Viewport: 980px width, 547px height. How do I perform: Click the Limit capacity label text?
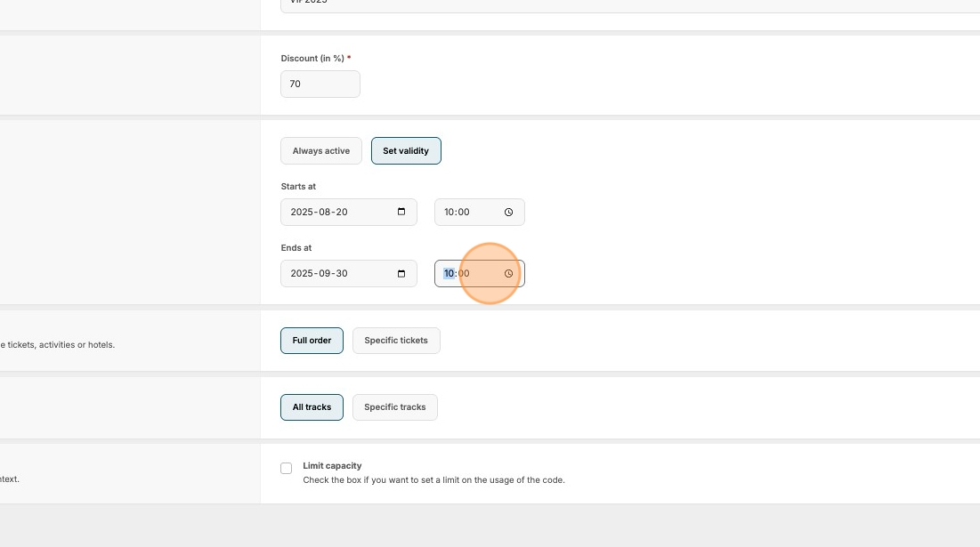pyautogui.click(x=332, y=465)
